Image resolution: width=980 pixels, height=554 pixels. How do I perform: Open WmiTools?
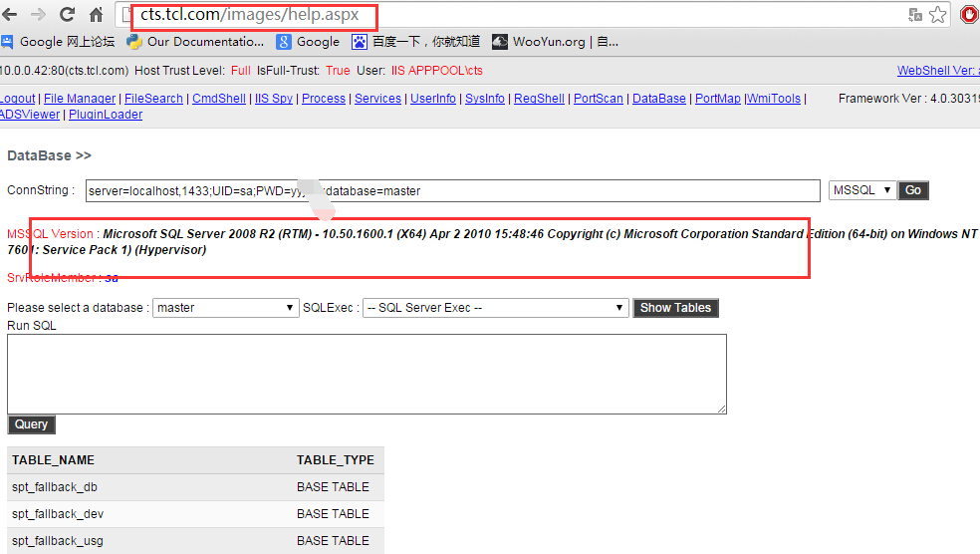(x=774, y=99)
